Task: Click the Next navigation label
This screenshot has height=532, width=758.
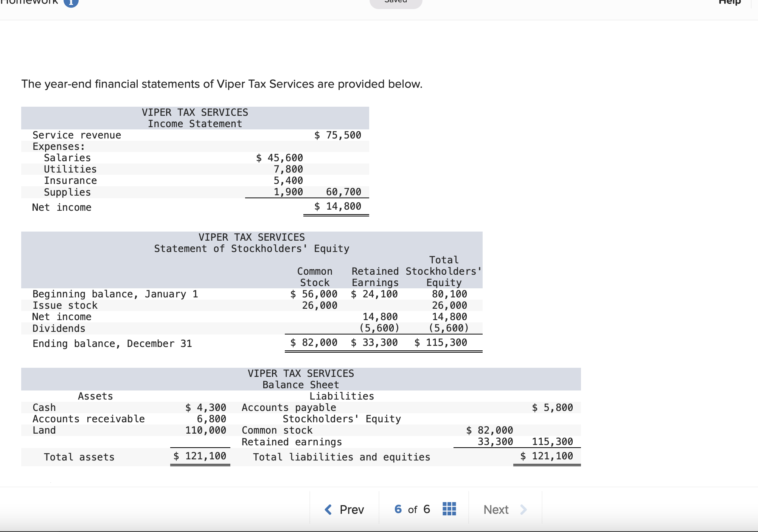Action: click(496, 509)
